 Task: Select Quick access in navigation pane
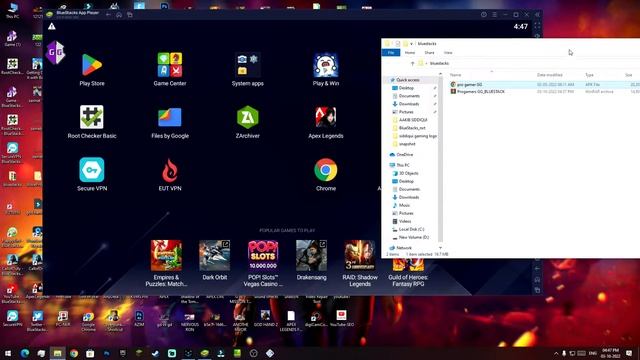tap(408, 80)
